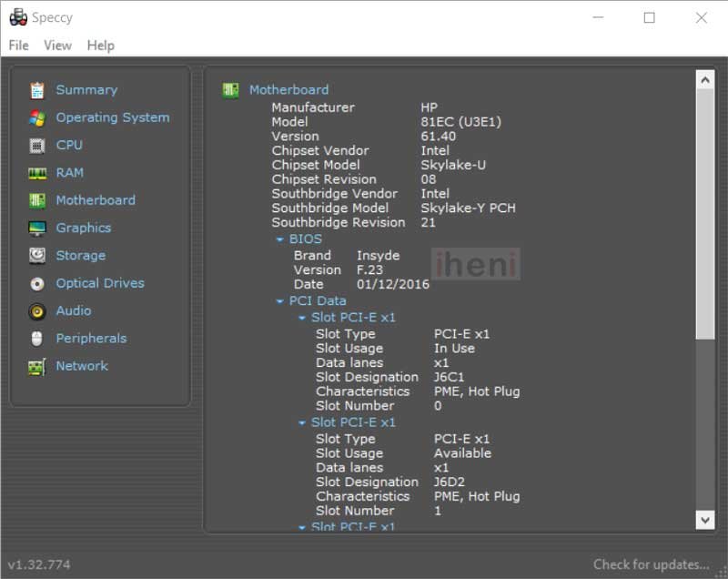Click the Motherboard heading in main panel
Image resolution: width=728 pixels, height=579 pixels.
tap(288, 89)
